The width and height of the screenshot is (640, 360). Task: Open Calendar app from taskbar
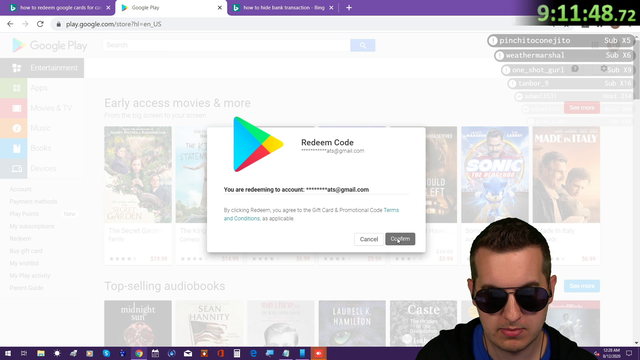pos(155,353)
